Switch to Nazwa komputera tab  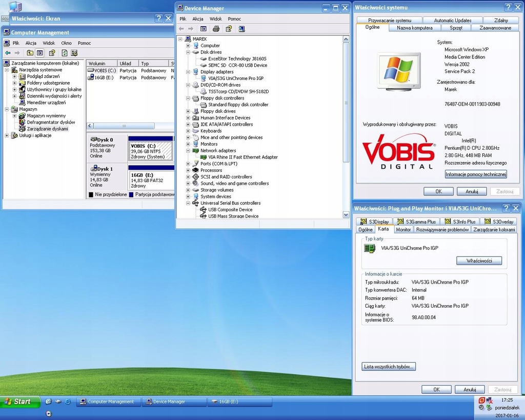click(x=414, y=28)
